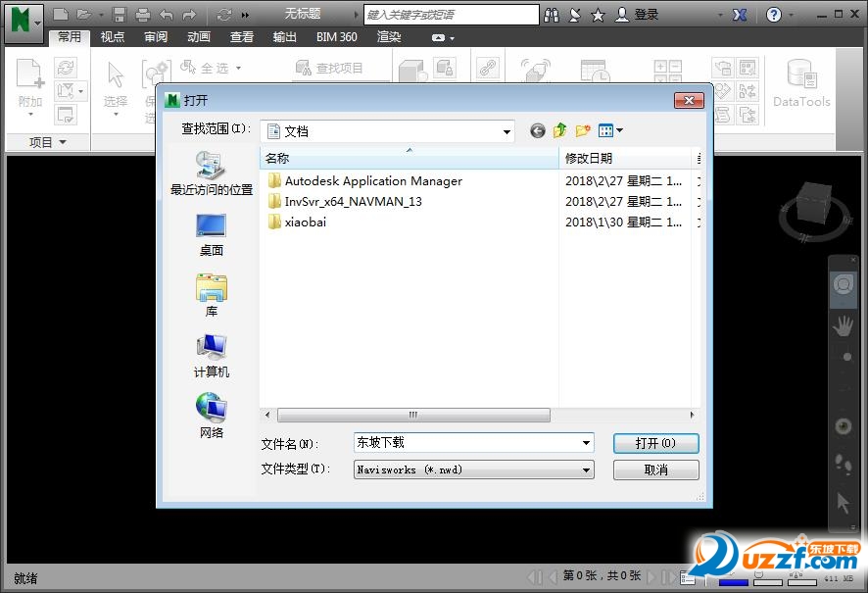Click the keyword search box in title bar
Viewport: 868px width, 593px height.
pyautogui.click(x=452, y=15)
